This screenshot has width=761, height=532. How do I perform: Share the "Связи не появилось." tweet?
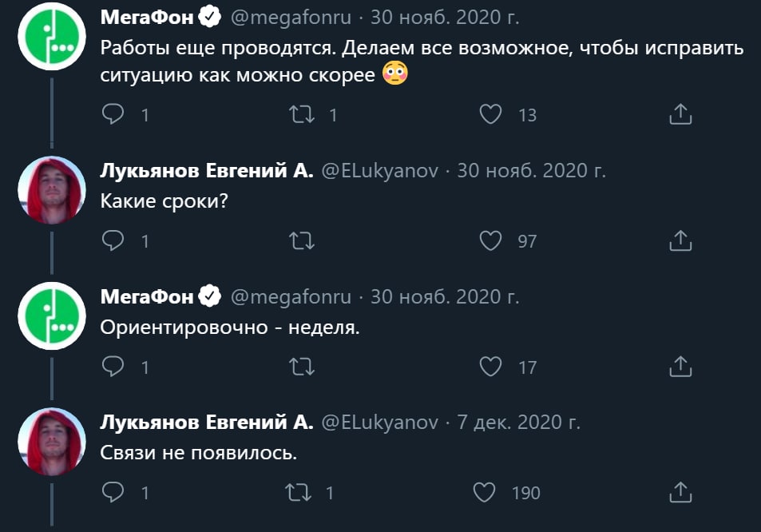[679, 493]
